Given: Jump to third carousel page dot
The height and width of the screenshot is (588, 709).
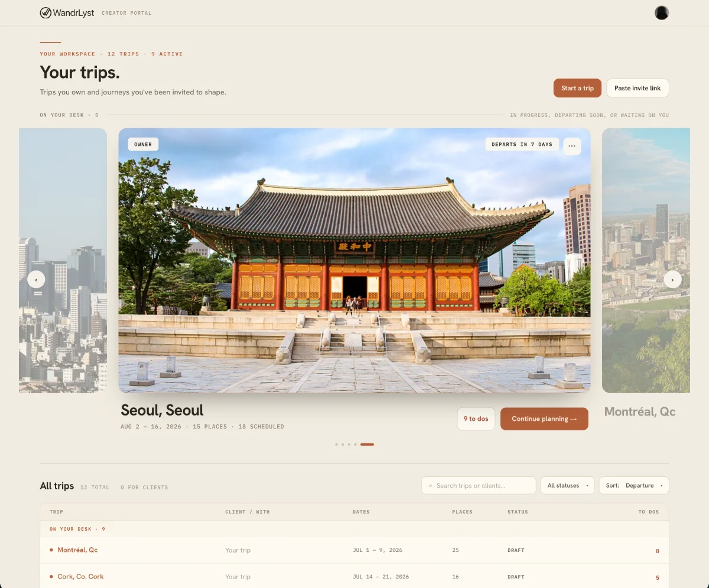Looking at the screenshot, I should (349, 444).
